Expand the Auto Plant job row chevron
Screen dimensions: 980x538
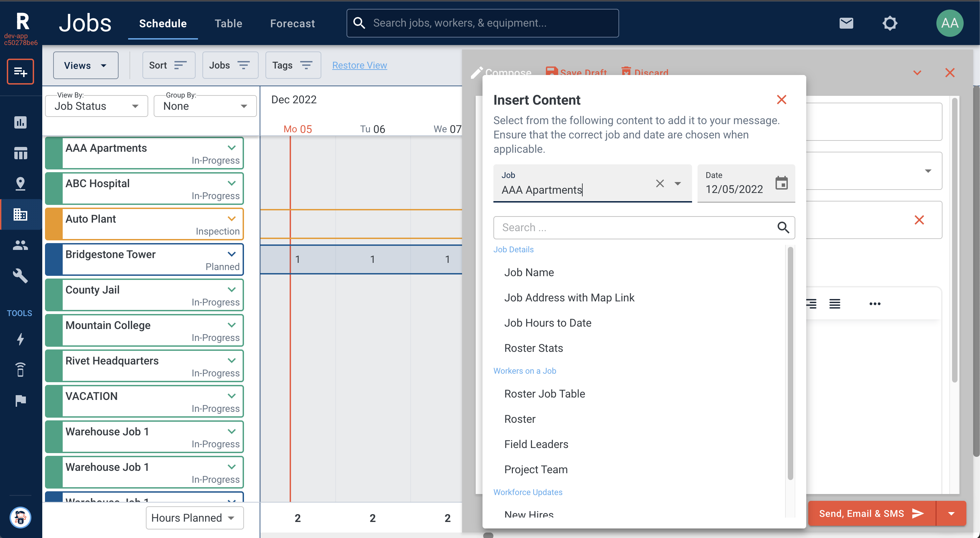(231, 219)
